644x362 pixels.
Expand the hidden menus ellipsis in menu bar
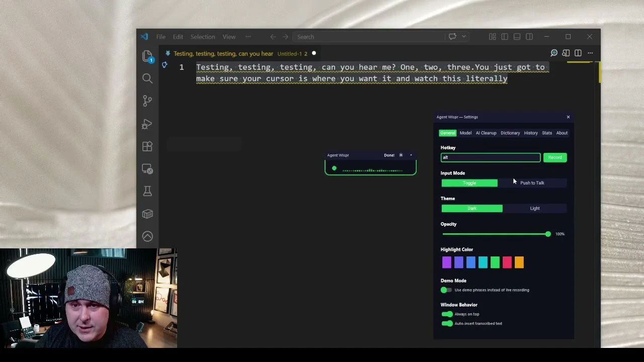click(x=248, y=37)
